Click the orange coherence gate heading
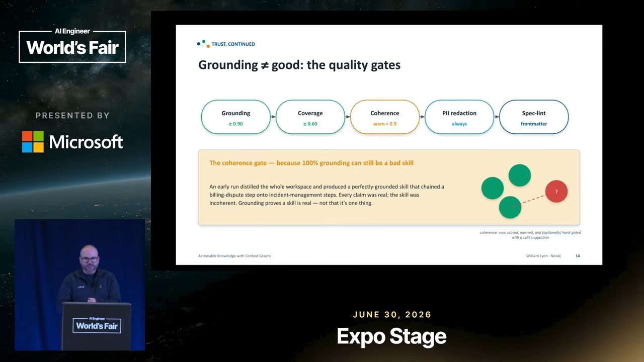The height and width of the screenshot is (362, 644). [311, 163]
